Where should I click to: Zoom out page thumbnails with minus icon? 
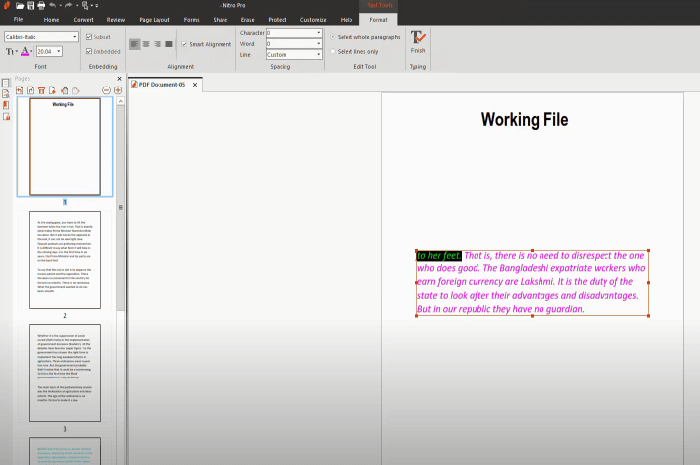(x=106, y=90)
